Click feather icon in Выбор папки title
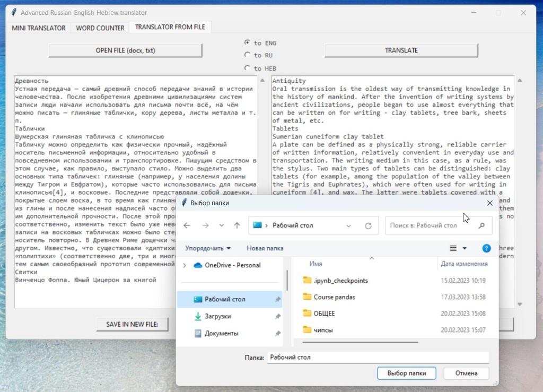The width and height of the screenshot is (543, 392). click(184, 203)
